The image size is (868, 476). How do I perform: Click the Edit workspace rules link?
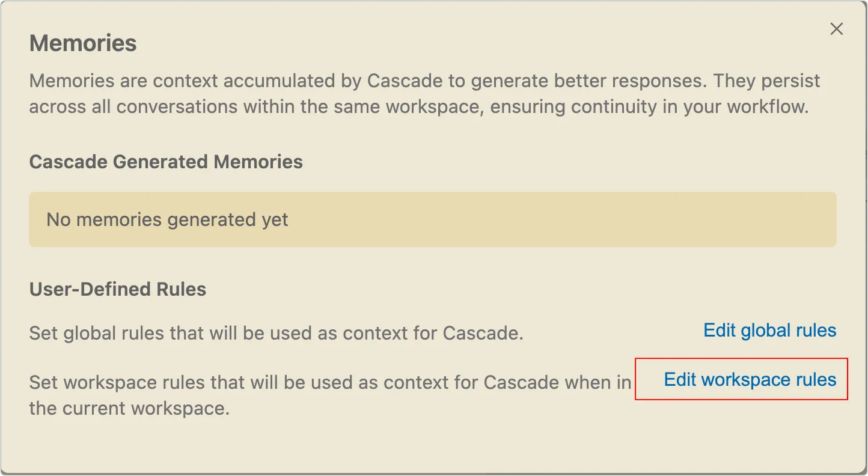point(750,379)
